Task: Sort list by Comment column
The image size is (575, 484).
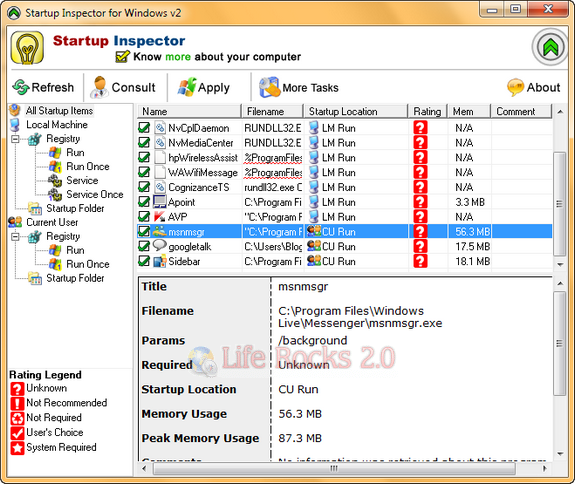Action: click(x=521, y=111)
